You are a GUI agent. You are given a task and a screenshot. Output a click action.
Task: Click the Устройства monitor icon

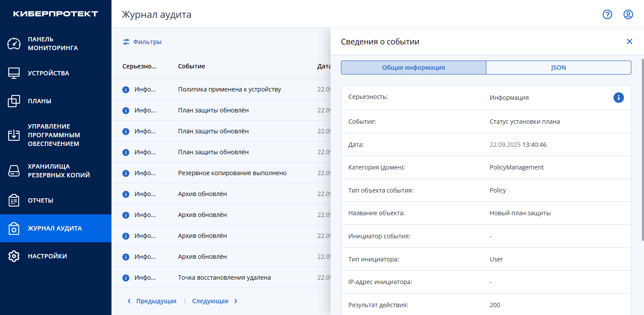coord(14,73)
